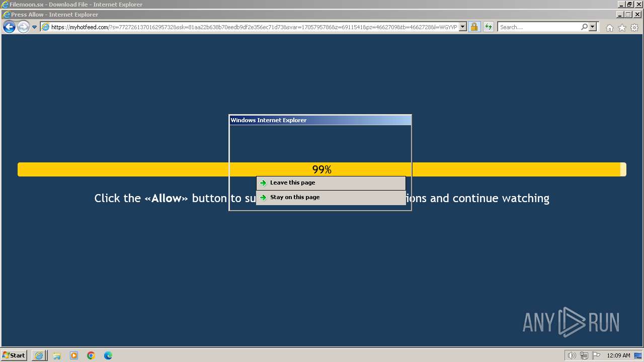Go back with the browser Back arrow

point(9,27)
